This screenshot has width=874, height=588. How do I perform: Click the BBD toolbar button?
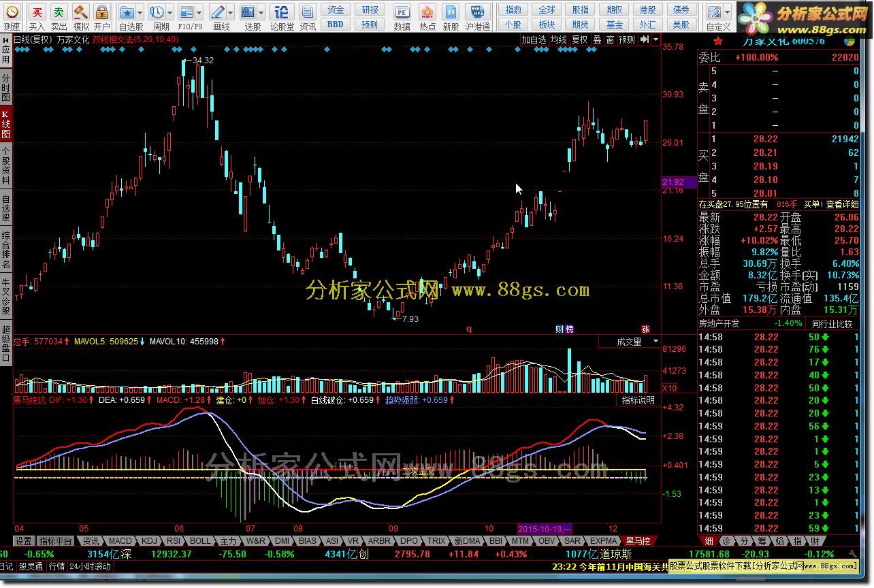coord(336,24)
